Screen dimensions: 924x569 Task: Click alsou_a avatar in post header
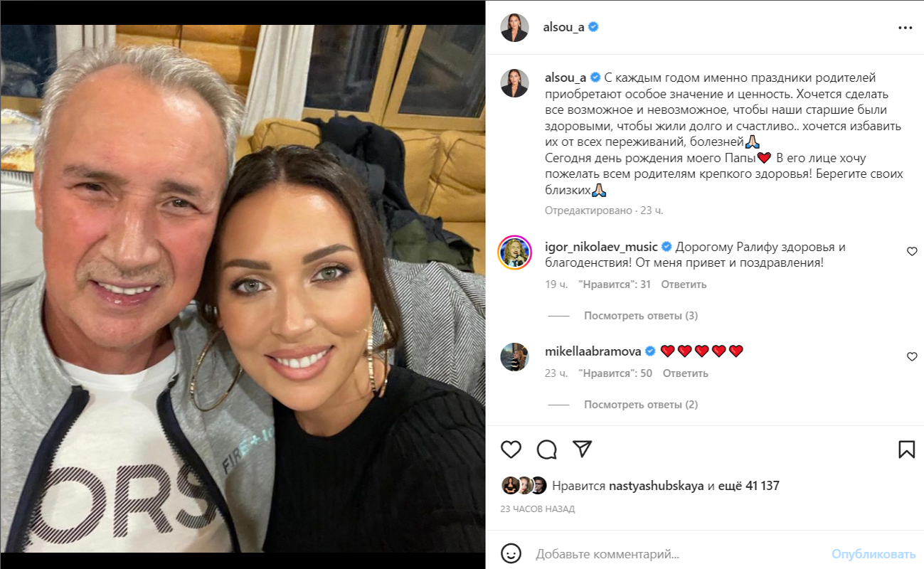(514, 28)
